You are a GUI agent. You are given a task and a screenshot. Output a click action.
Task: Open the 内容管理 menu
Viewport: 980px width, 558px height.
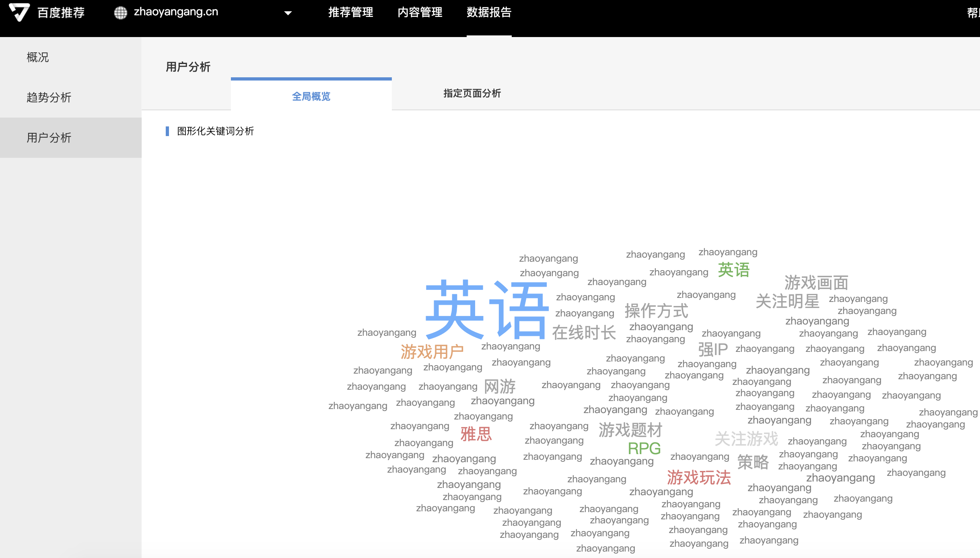pyautogui.click(x=420, y=12)
